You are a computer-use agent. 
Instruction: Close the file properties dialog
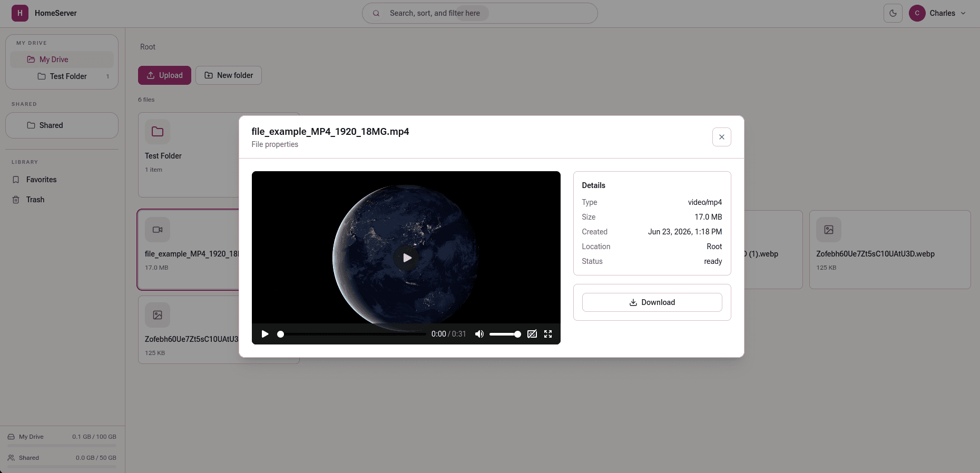(722, 137)
